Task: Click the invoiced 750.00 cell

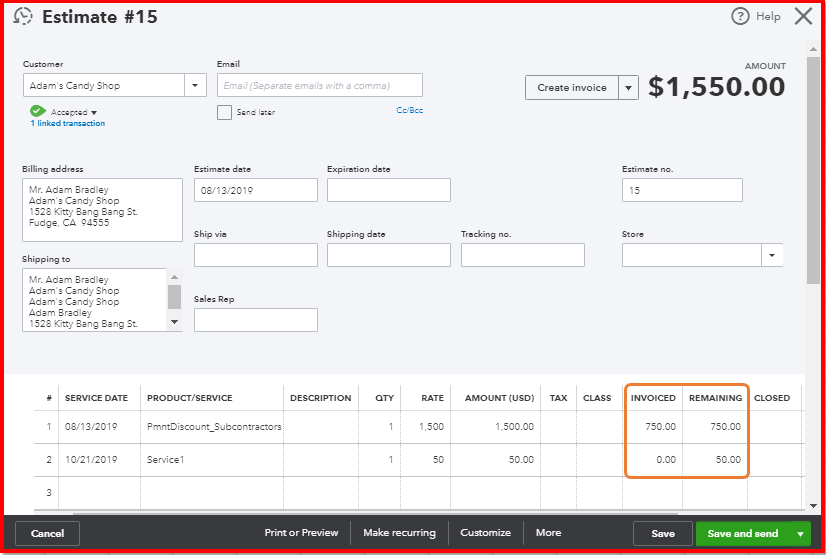Action: point(653,427)
